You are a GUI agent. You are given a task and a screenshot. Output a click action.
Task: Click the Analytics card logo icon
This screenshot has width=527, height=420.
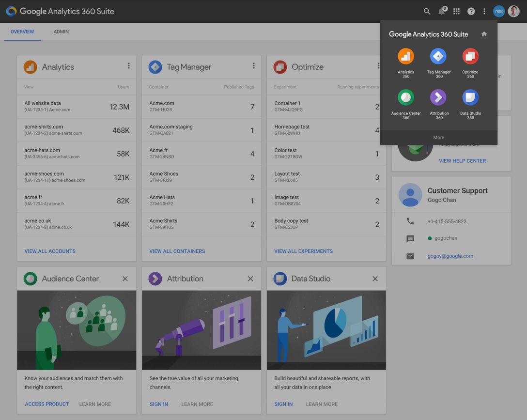click(x=30, y=67)
